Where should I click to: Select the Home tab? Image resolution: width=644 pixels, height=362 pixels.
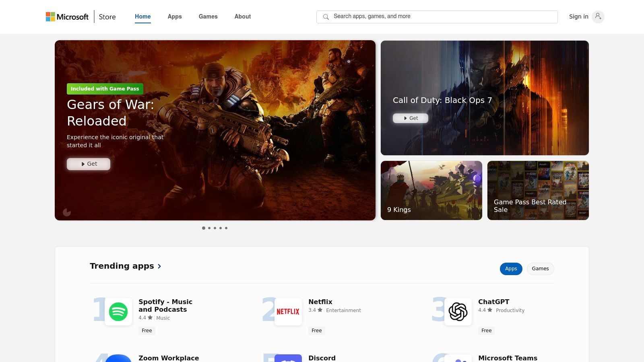(x=143, y=16)
